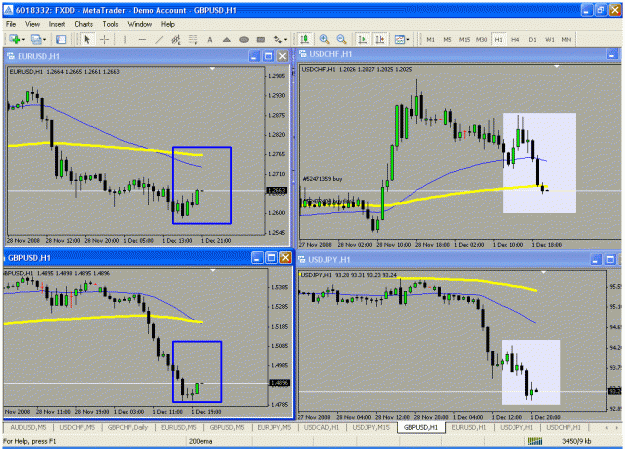
Task: Switch to M30 timeframe
Action: coord(482,39)
